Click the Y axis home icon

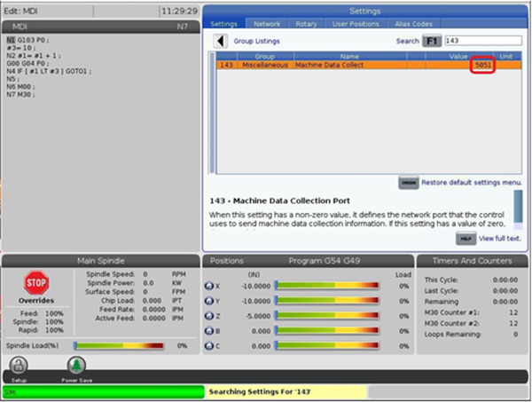coord(208,301)
